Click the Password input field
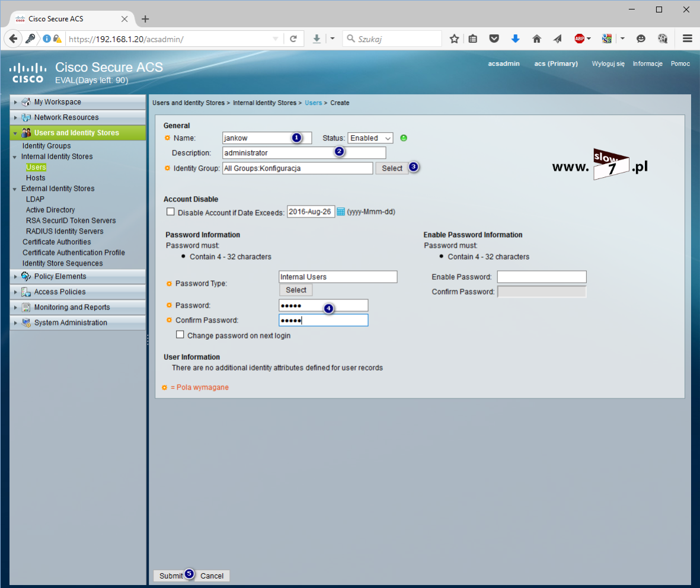Image resolution: width=700 pixels, height=588 pixels. pos(323,305)
